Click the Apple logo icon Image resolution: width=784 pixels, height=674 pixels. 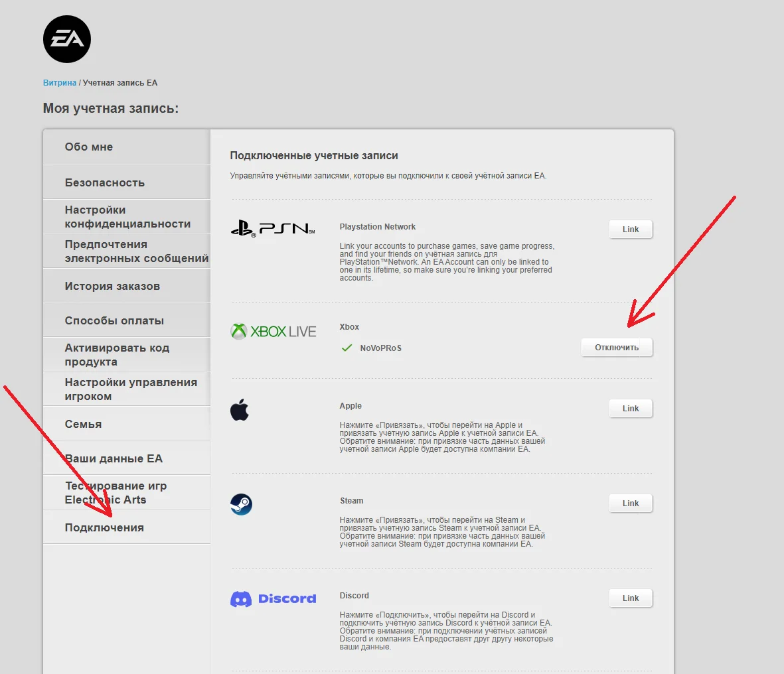[x=240, y=410]
